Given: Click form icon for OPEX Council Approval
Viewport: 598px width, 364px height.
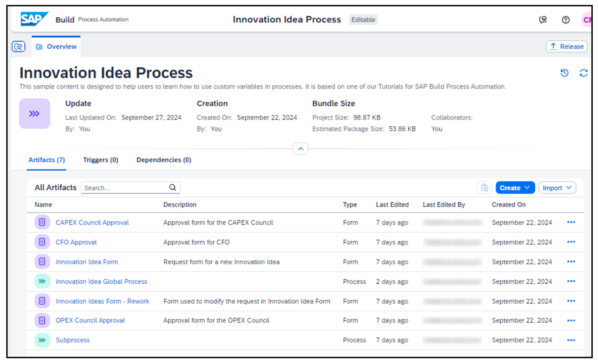Looking at the screenshot, I should pos(42,320).
